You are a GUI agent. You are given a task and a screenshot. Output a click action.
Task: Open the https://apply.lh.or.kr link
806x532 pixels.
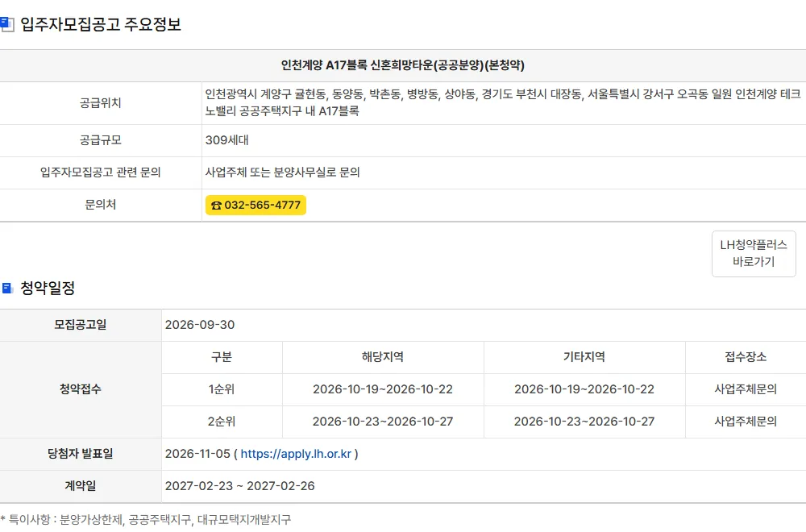pos(296,454)
